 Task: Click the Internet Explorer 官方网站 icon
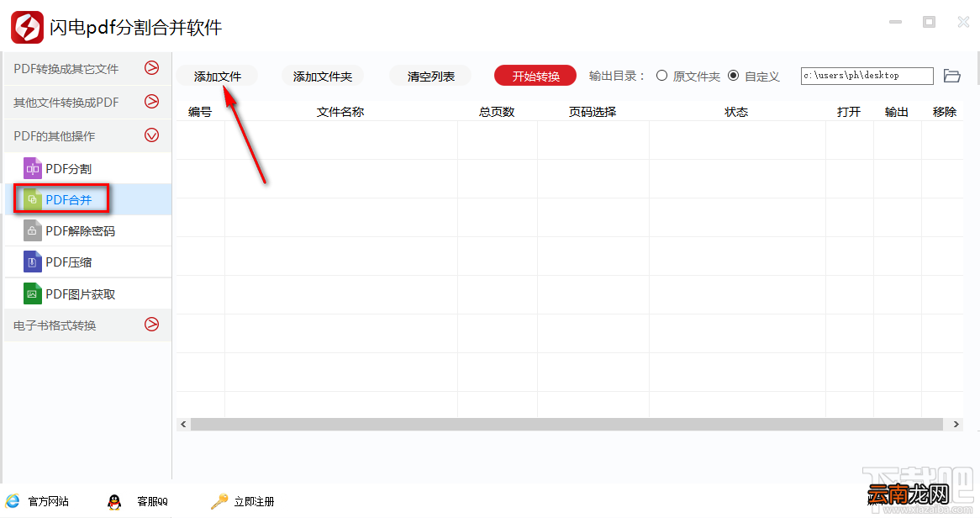coord(13,501)
